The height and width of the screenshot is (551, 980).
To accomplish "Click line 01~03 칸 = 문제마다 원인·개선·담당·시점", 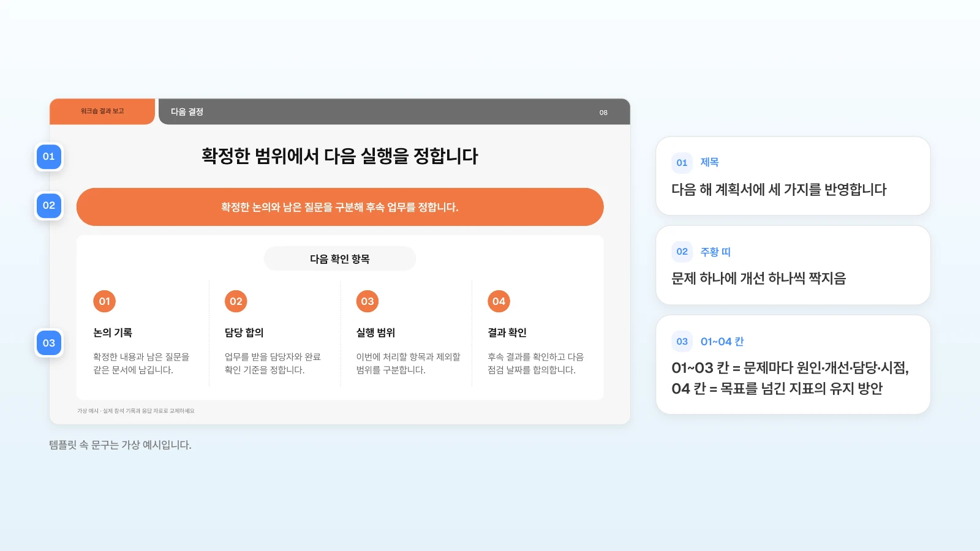I will coord(790,368).
